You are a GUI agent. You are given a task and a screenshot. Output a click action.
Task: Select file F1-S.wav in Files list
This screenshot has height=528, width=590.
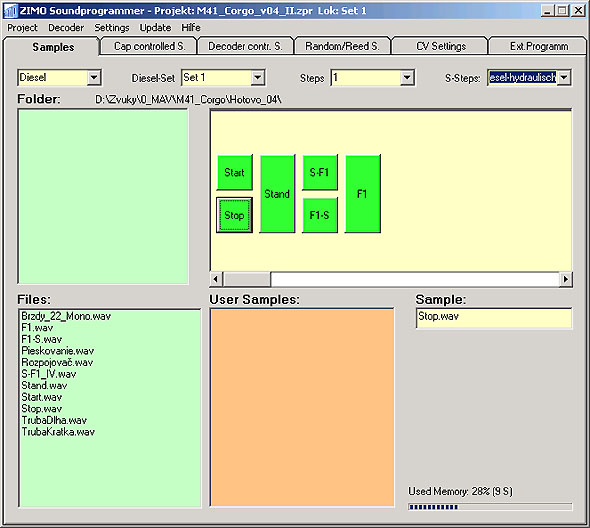coord(41,339)
